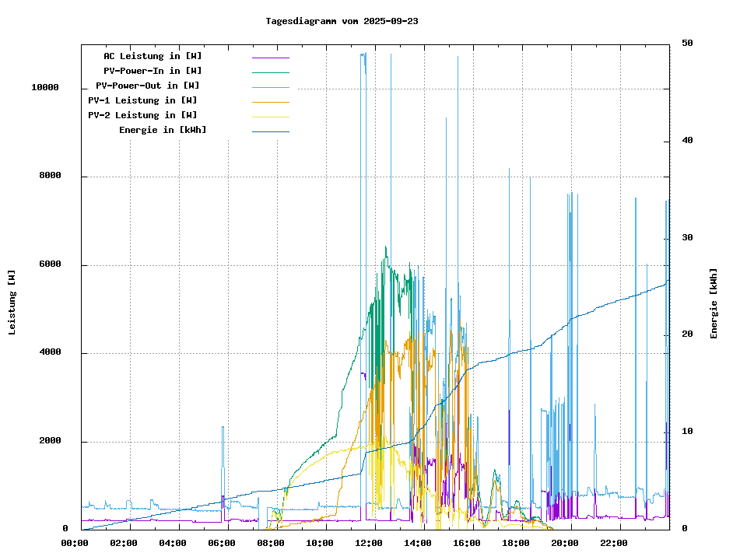747x560 pixels.
Task: Click the left axis title Leistung [W]
Action: (12, 303)
